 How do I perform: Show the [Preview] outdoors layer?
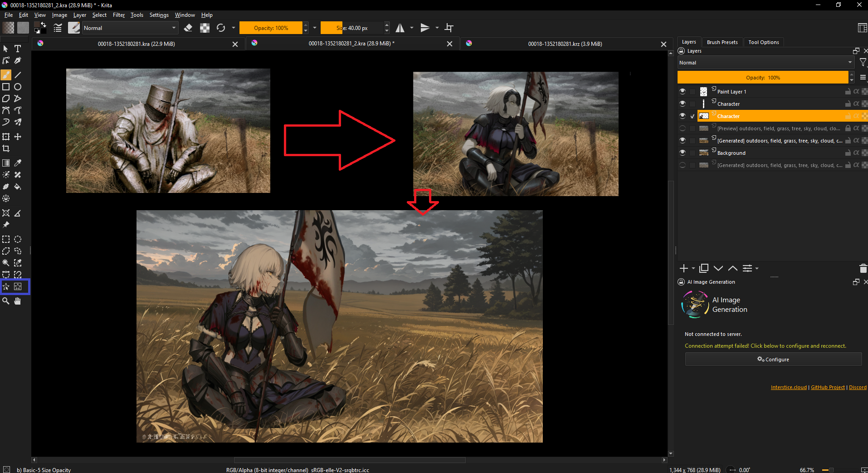pos(683,128)
